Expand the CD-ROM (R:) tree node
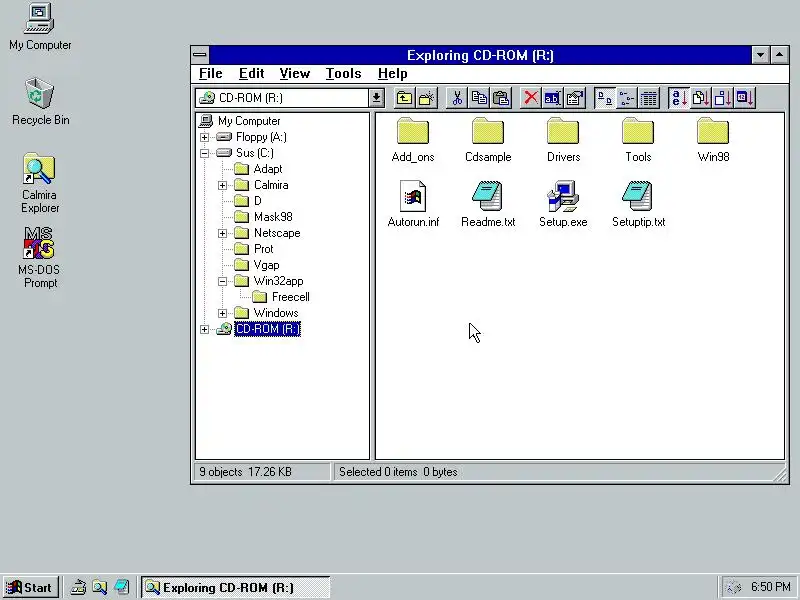 [204, 329]
